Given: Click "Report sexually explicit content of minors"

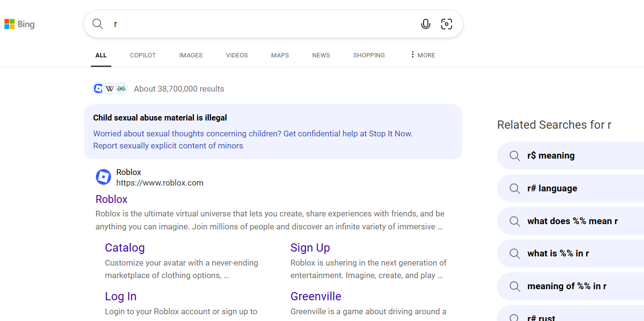Looking at the screenshot, I should pyautogui.click(x=168, y=146).
